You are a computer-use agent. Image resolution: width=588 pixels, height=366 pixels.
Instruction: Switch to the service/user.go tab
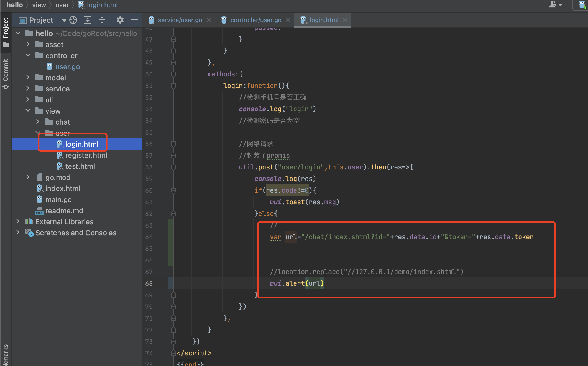point(180,20)
